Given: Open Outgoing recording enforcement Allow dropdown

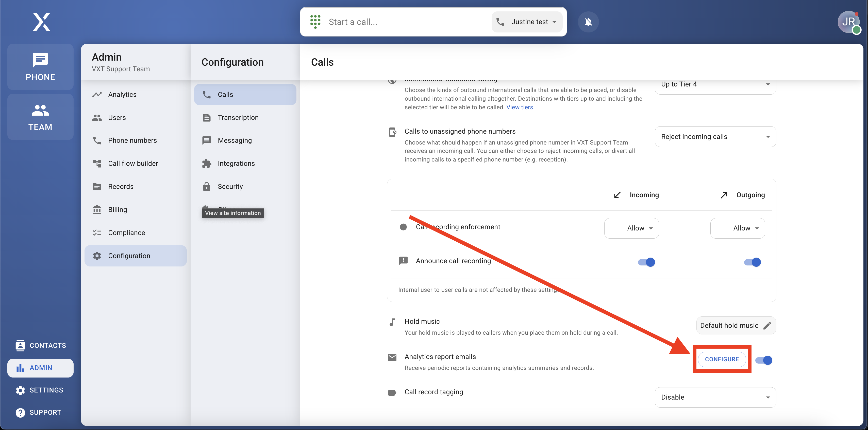Looking at the screenshot, I should (x=737, y=228).
